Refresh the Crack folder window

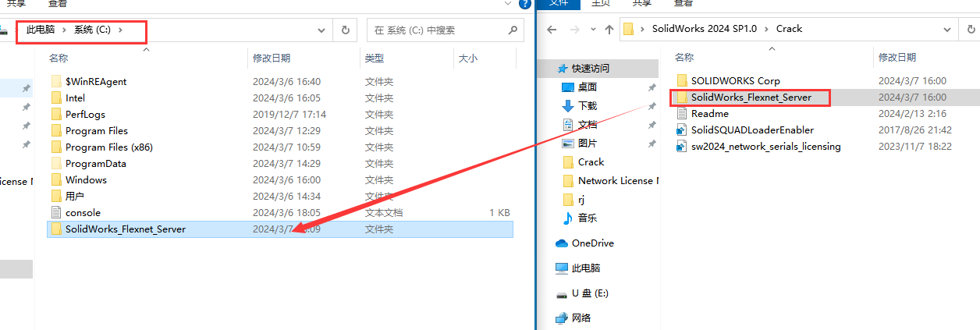[971, 29]
